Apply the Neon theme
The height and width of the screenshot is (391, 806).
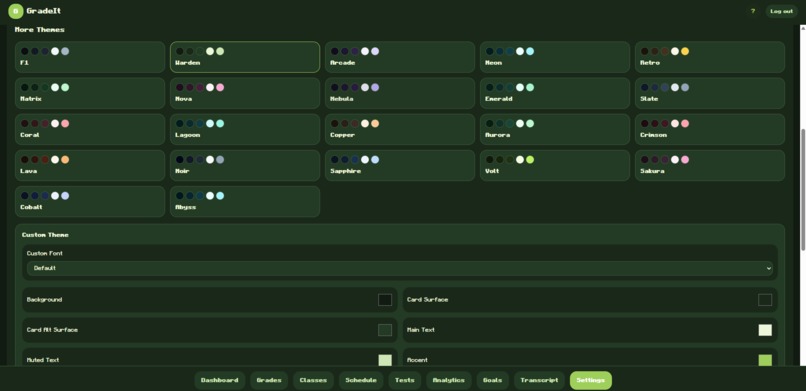pos(555,57)
